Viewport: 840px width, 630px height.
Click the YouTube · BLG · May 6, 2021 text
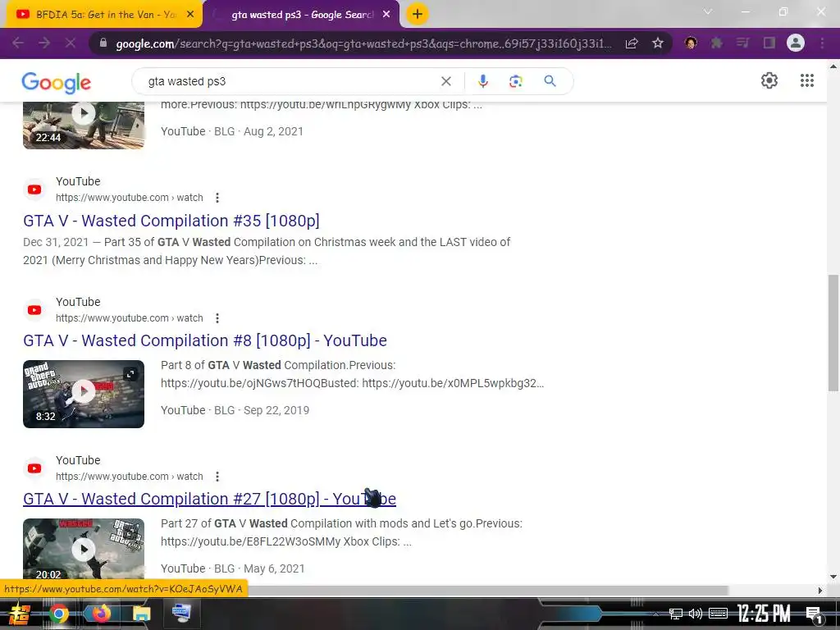tap(232, 568)
